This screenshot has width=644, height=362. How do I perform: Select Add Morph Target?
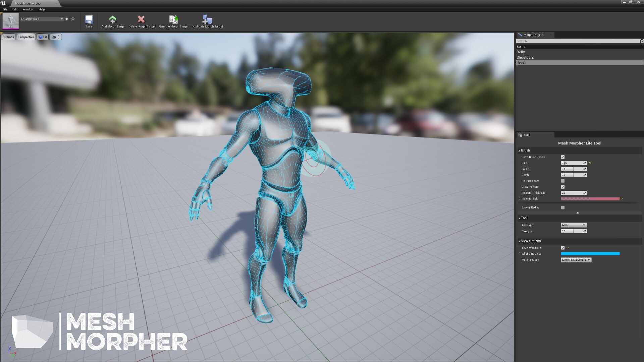pos(113,20)
